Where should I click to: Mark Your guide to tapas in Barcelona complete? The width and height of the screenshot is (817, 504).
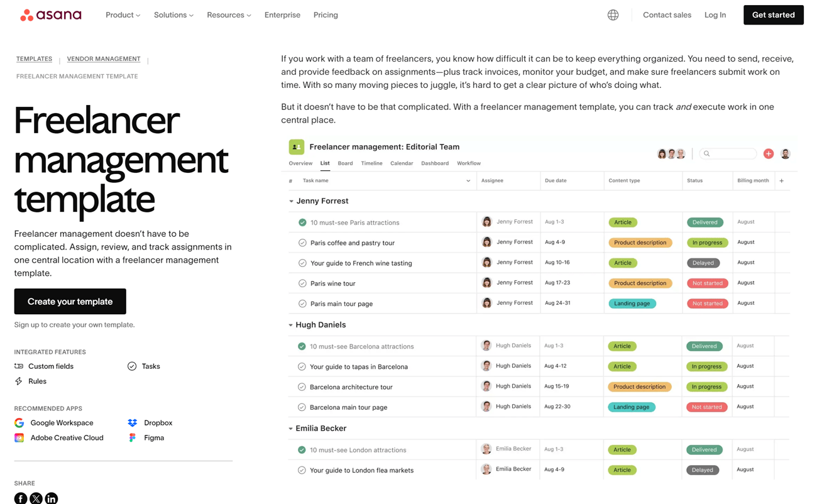pos(302,366)
